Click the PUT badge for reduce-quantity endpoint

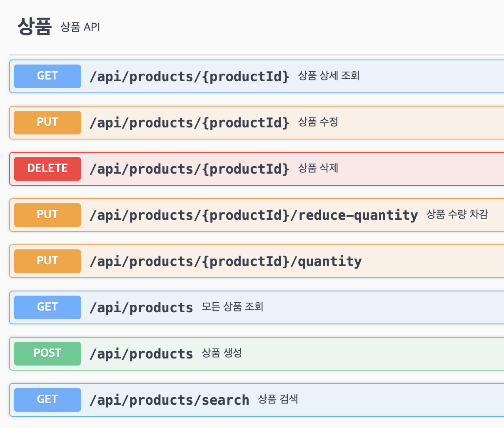pyautogui.click(x=47, y=215)
